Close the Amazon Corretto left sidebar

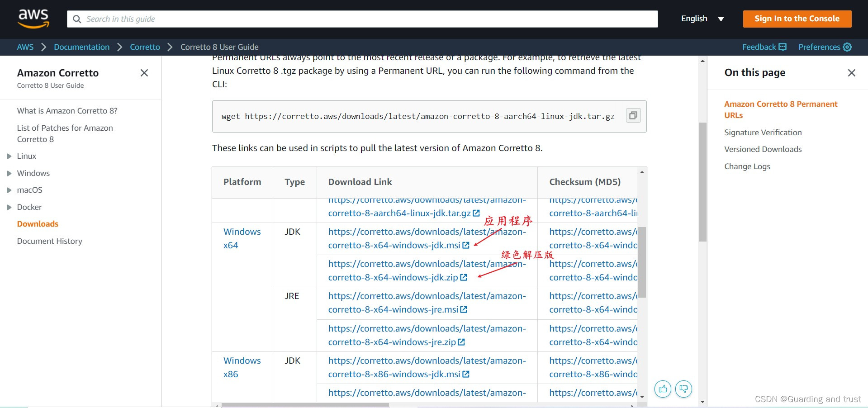click(x=144, y=73)
